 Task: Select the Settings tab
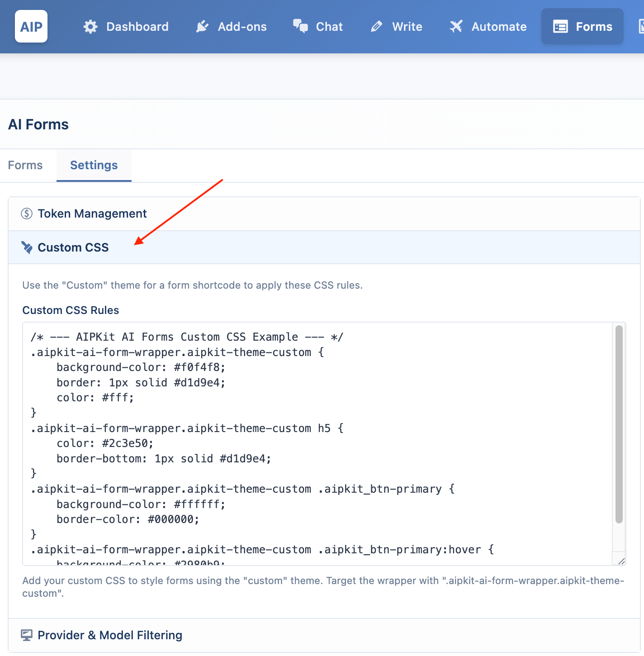click(94, 165)
